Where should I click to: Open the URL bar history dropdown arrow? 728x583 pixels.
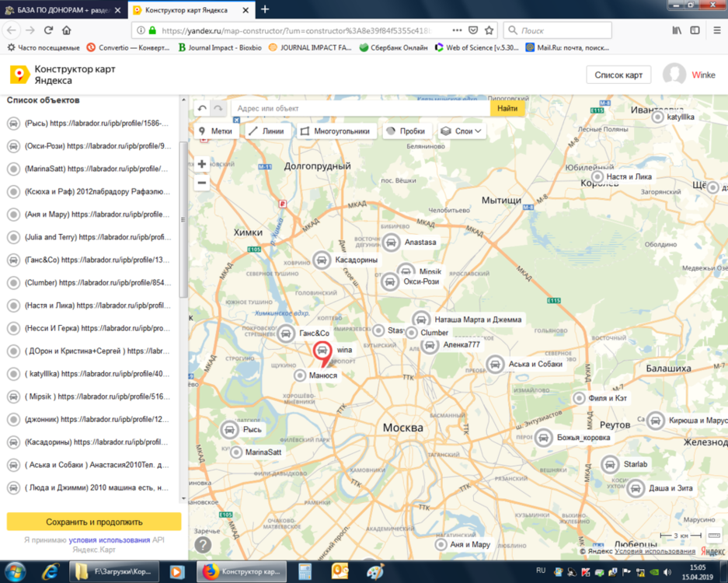click(x=456, y=30)
